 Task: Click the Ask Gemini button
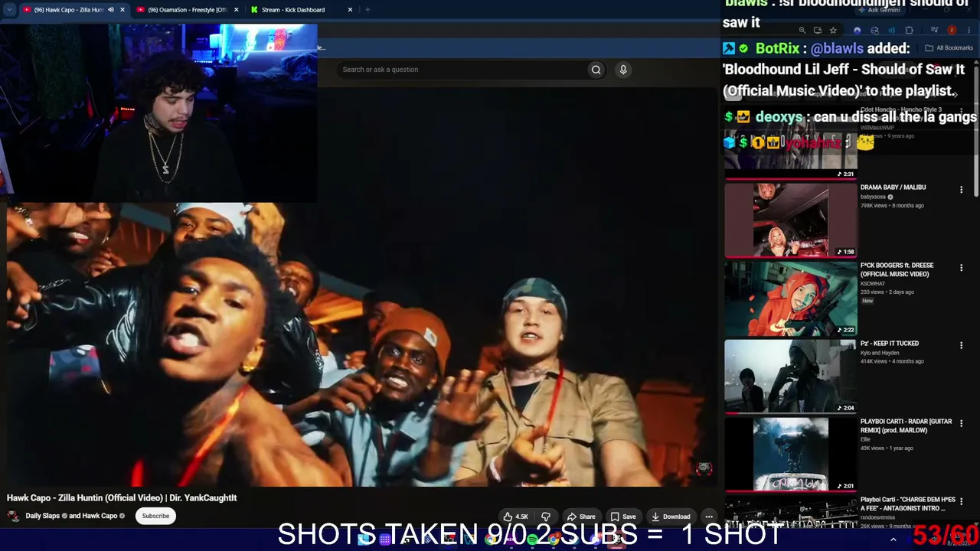(879, 10)
